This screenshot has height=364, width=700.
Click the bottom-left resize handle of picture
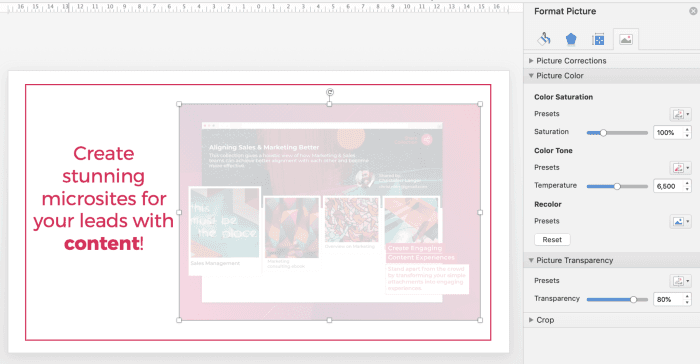(179, 320)
